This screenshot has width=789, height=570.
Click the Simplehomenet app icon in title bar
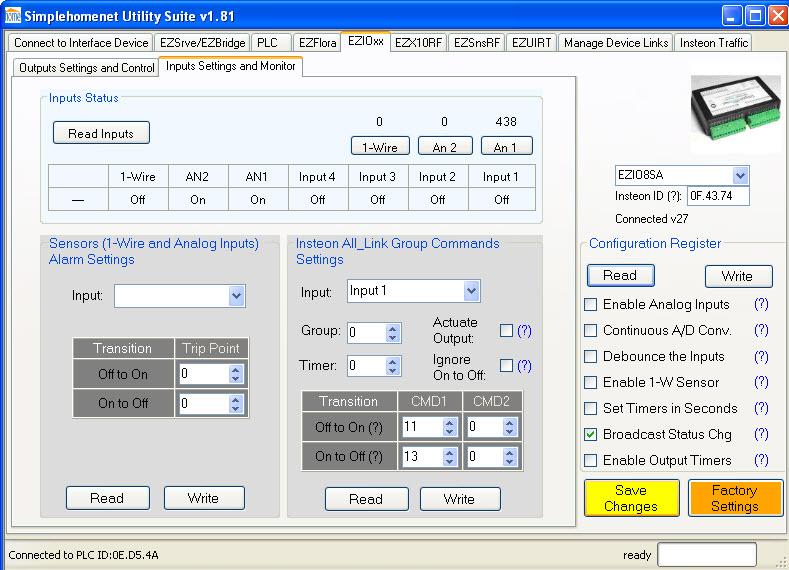tap(13, 16)
